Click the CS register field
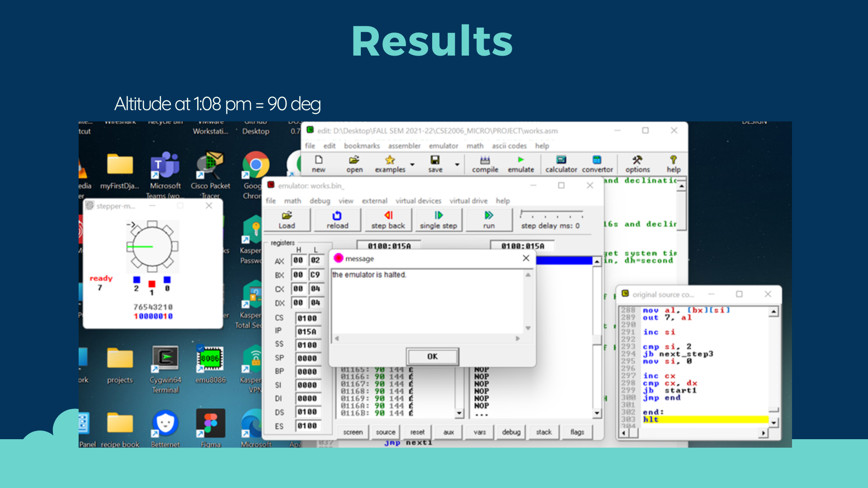The image size is (868, 488). click(307, 318)
